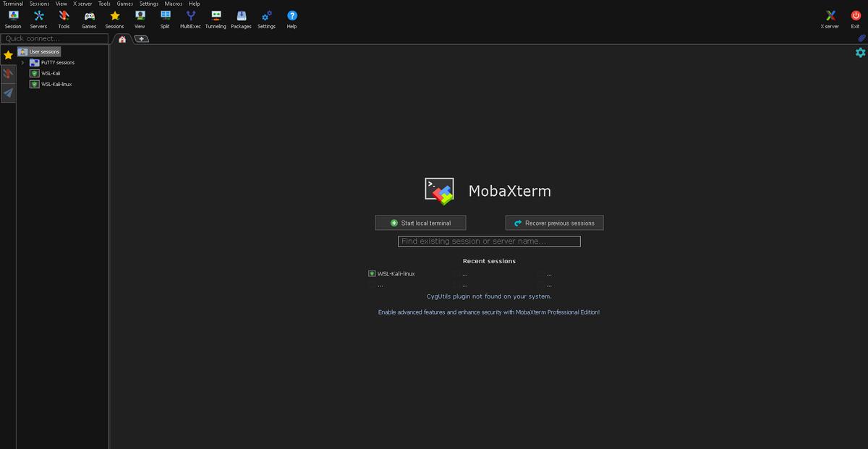Click the MobaXterm logo image
The image size is (868, 449).
point(439,190)
